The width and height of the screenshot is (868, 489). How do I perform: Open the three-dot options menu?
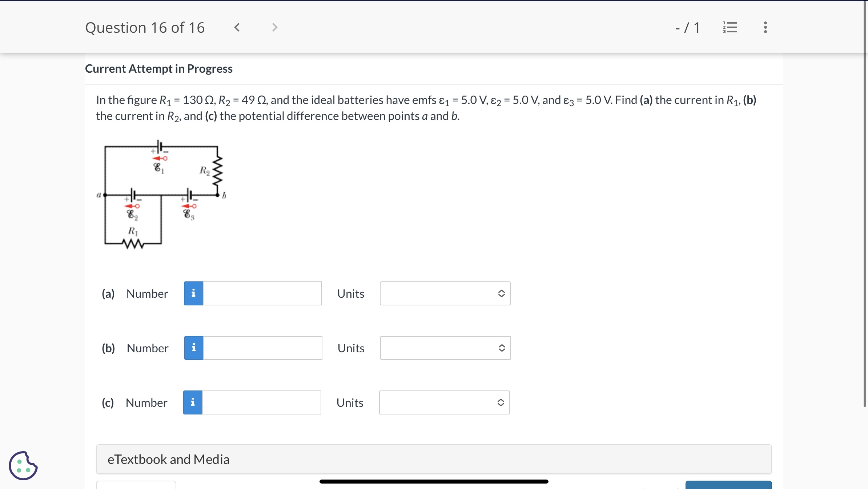764,27
